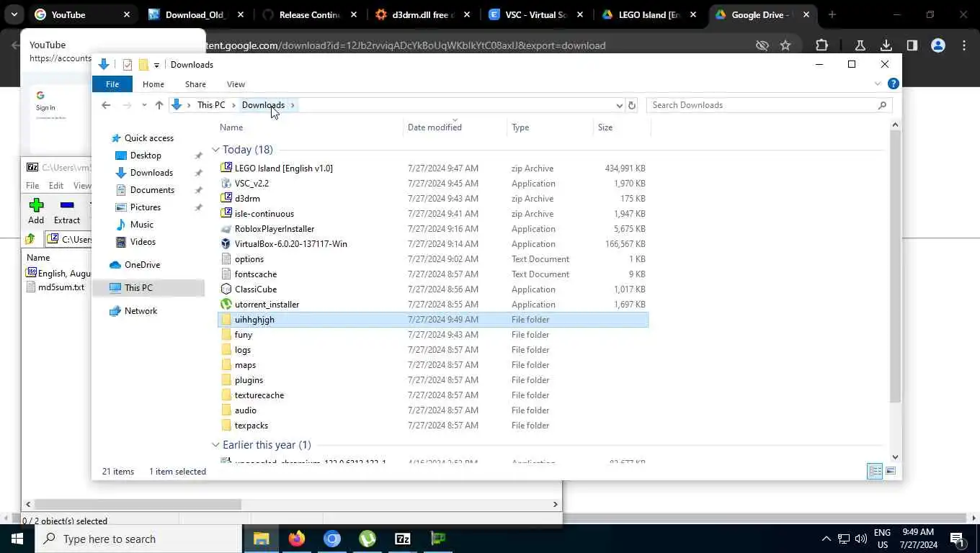The image size is (980, 553).
Task: Open Chrome tab search dropdown
Action: 14,14
